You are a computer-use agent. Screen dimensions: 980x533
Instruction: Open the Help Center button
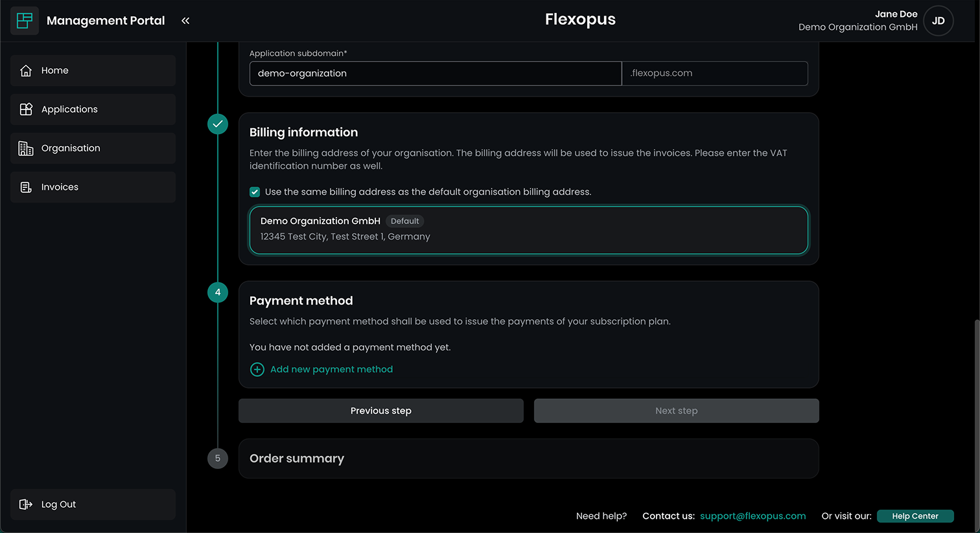pyautogui.click(x=915, y=516)
